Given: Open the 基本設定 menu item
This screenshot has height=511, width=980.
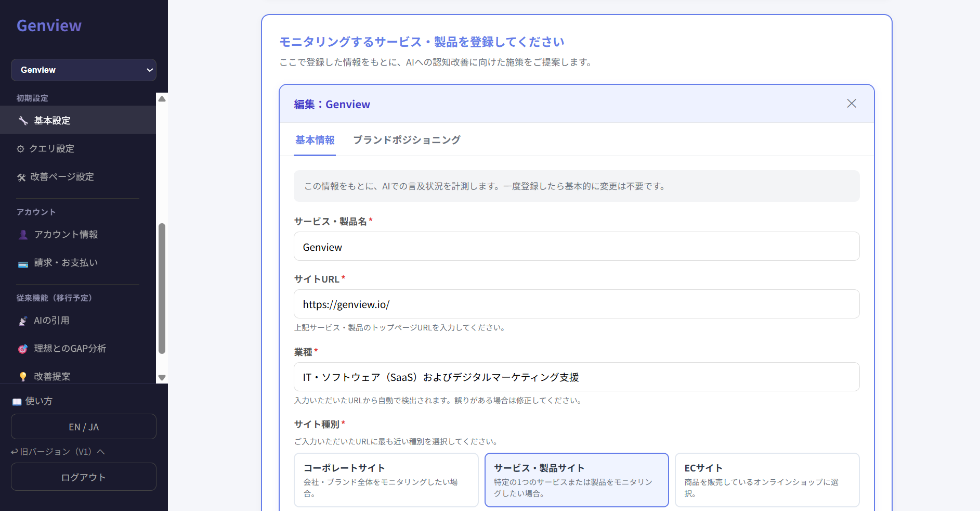Looking at the screenshot, I should pyautogui.click(x=78, y=120).
